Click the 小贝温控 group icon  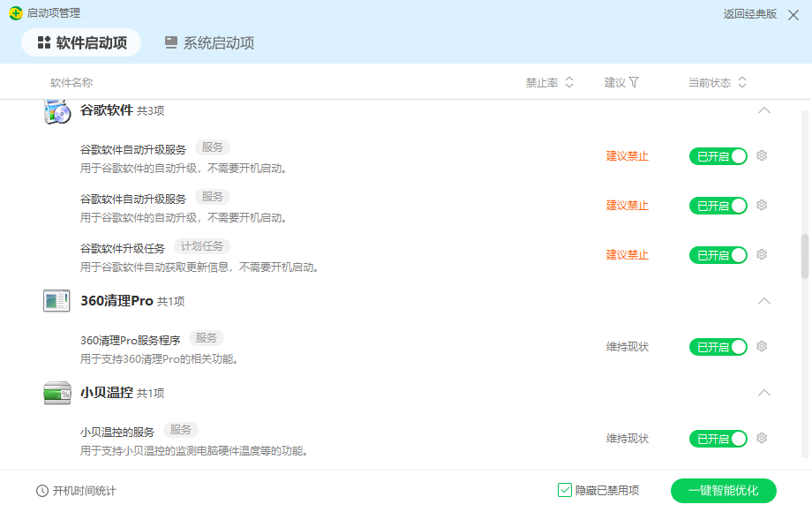point(56,392)
